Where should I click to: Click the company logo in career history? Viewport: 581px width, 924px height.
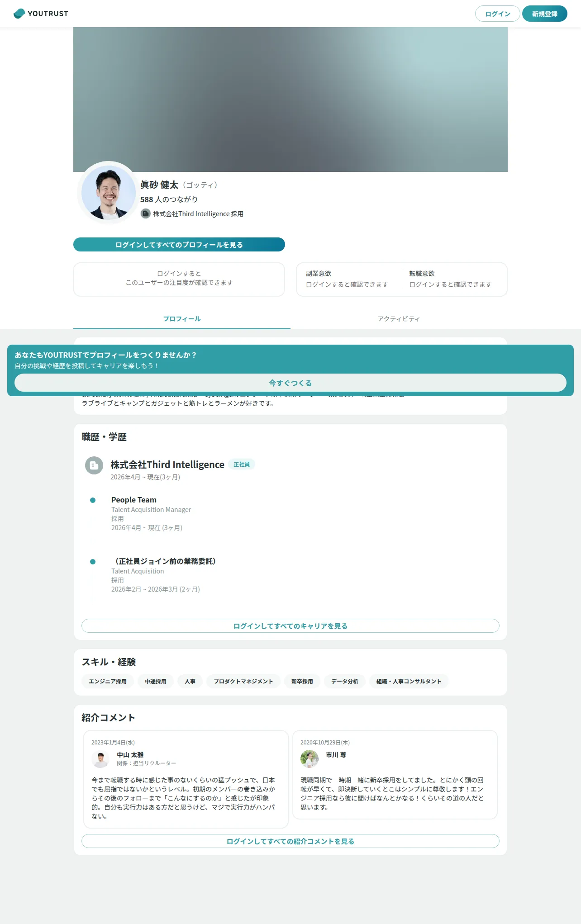click(94, 465)
